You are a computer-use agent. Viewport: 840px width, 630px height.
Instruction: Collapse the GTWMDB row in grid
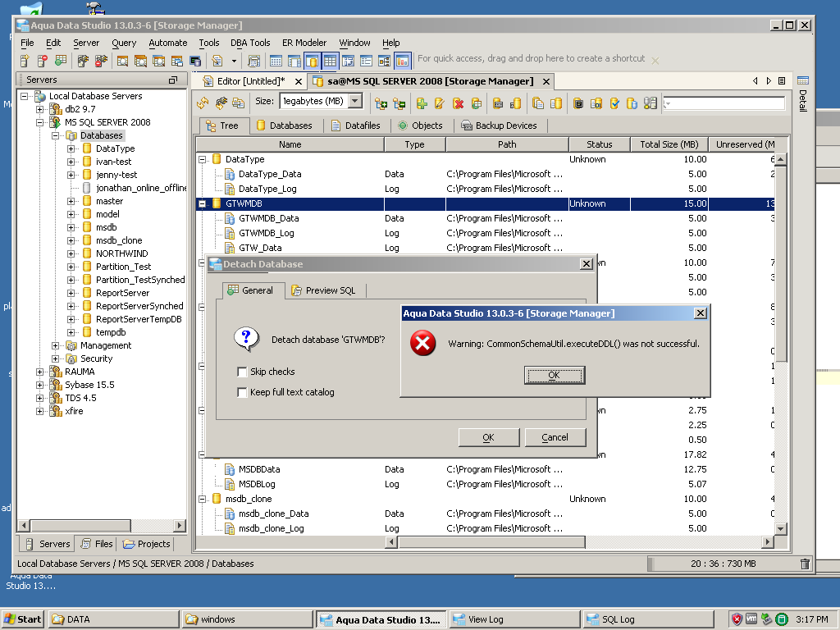202,203
